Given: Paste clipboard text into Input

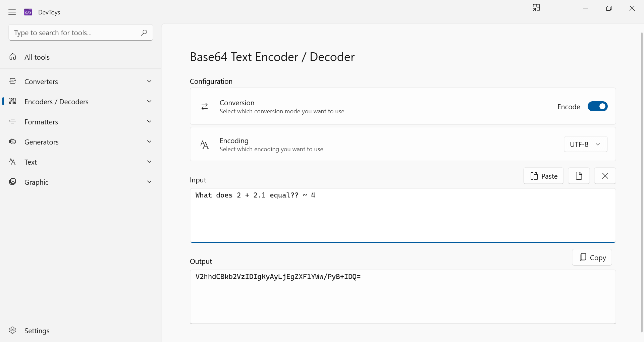Looking at the screenshot, I should 543,176.
